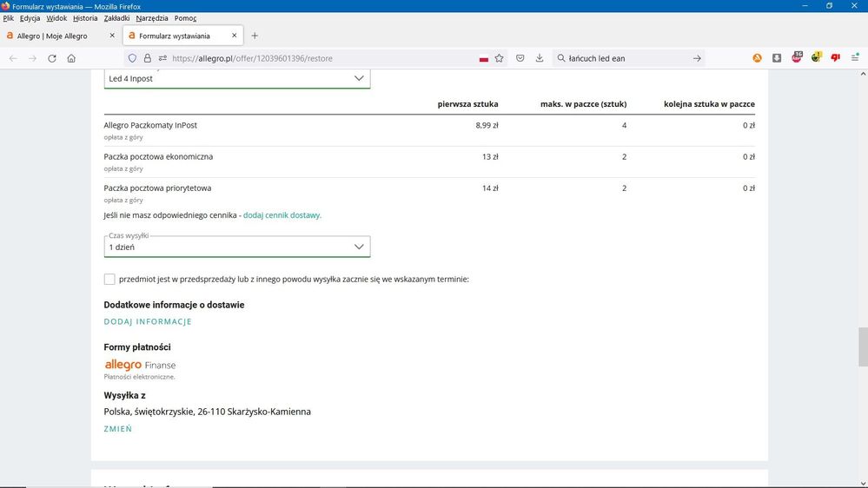Image resolution: width=868 pixels, height=488 pixels.
Task: Show site security padlock info
Action: click(x=147, y=58)
